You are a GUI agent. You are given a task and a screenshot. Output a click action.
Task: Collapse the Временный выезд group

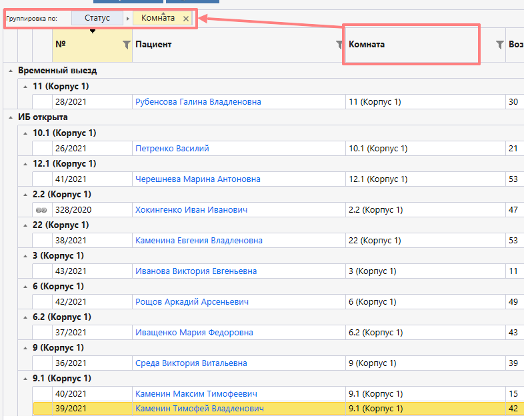11,71
